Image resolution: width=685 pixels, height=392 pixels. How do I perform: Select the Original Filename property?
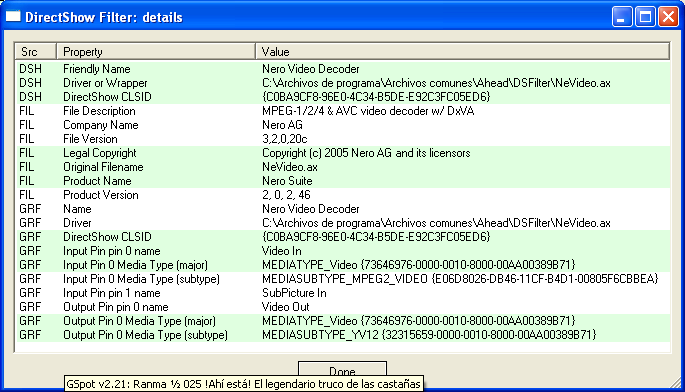(103, 167)
